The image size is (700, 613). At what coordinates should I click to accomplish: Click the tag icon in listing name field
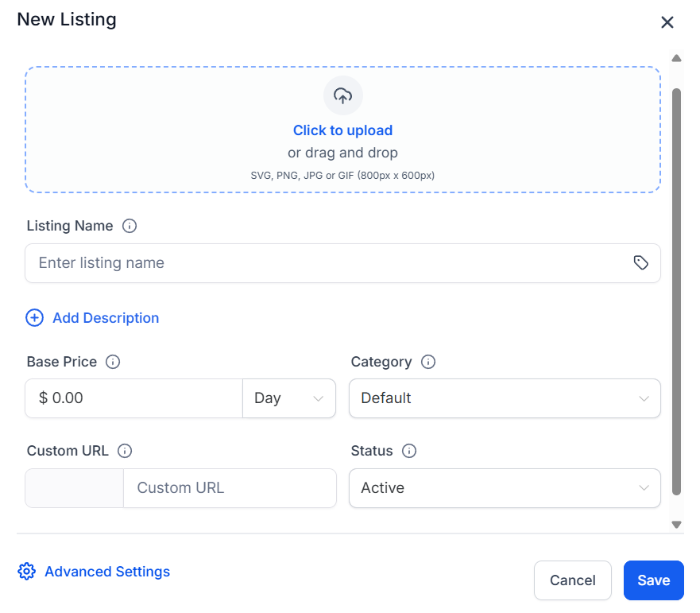pos(640,263)
